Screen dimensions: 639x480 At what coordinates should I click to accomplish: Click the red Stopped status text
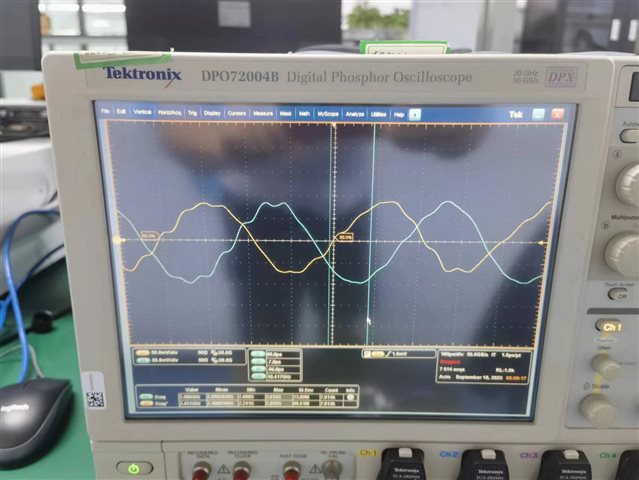[450, 362]
